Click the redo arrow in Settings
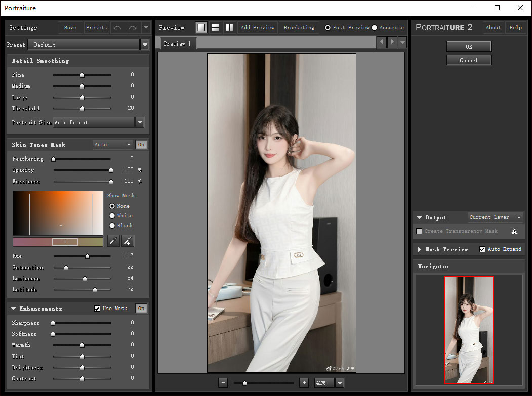The height and width of the screenshot is (396, 532). coord(133,28)
